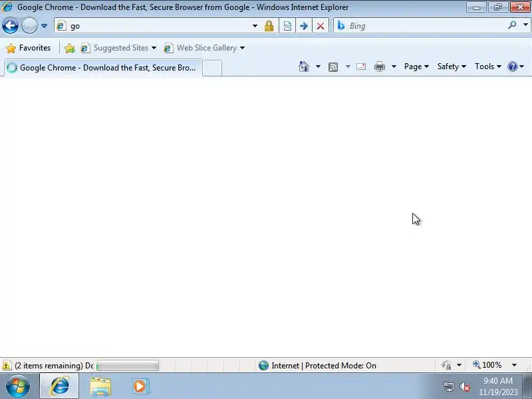Image resolution: width=532 pixels, height=399 pixels.
Task: Click the Show Desktop strip
Action: (527, 386)
